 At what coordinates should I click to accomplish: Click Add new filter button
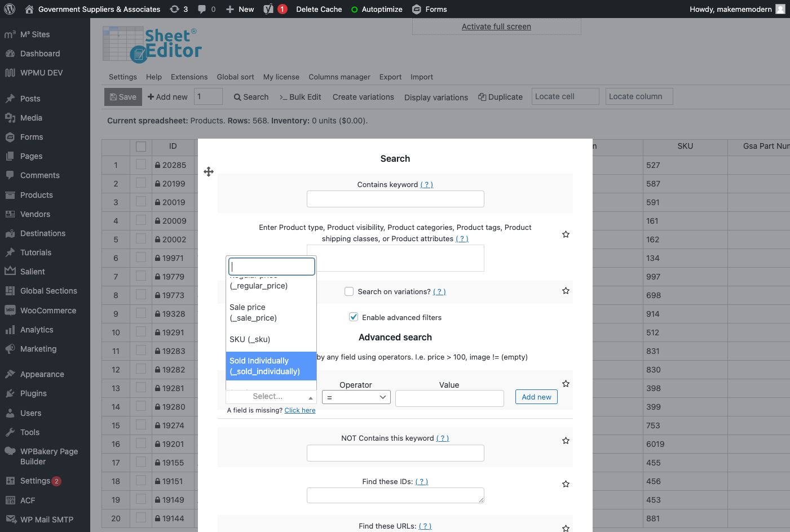click(536, 397)
